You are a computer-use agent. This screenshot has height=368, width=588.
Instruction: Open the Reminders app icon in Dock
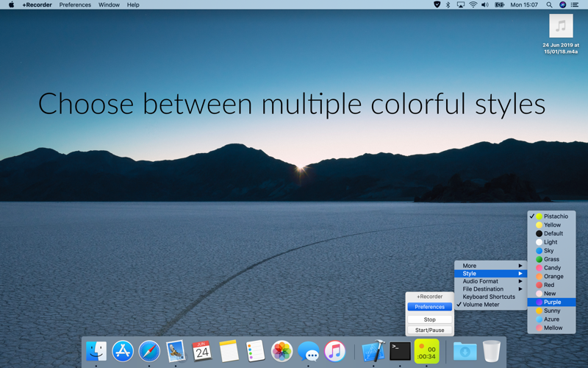coord(255,351)
